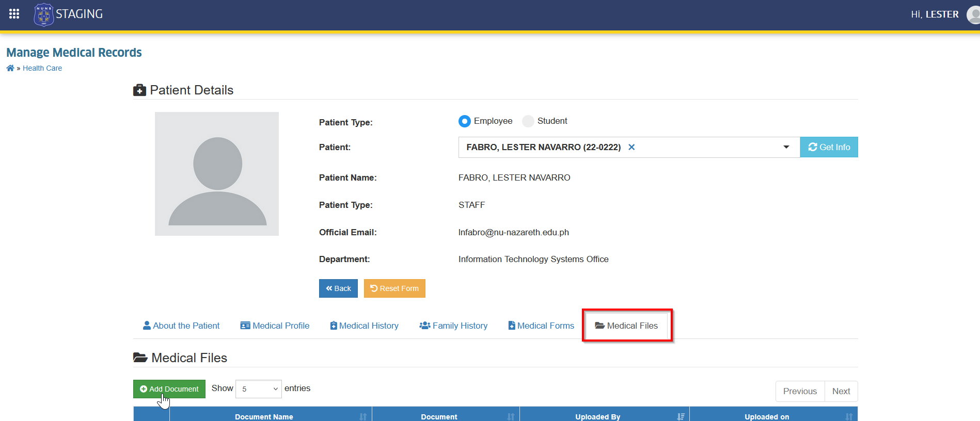
Task: Sort by Uploaded on column arrows
Action: pyautogui.click(x=849, y=417)
